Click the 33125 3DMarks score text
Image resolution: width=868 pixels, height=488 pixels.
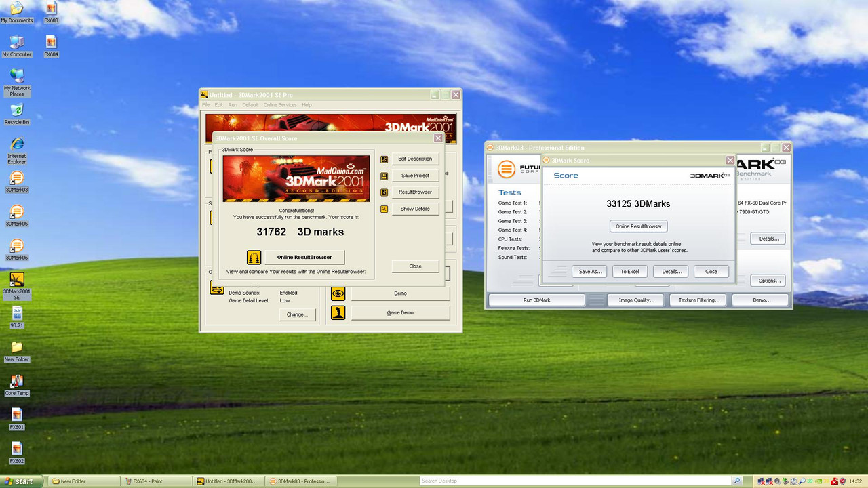click(x=638, y=203)
